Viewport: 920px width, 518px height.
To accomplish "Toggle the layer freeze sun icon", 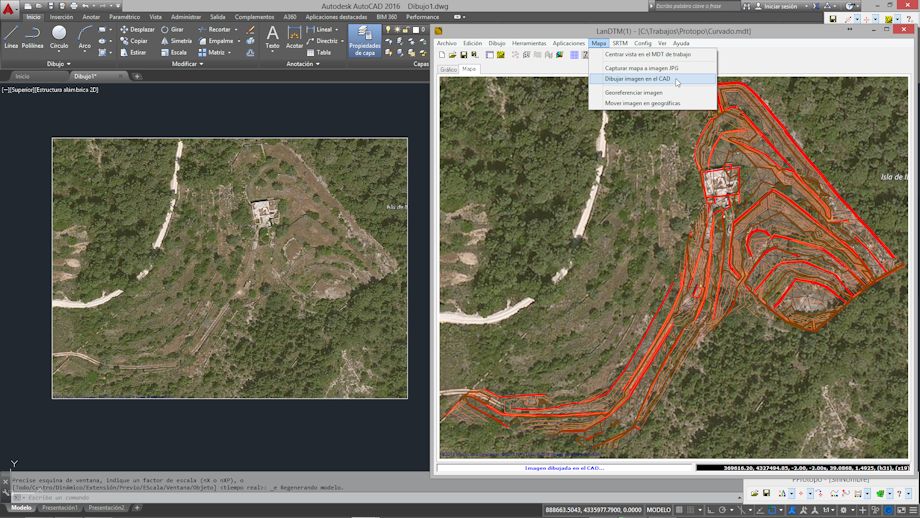I will [x=397, y=29].
